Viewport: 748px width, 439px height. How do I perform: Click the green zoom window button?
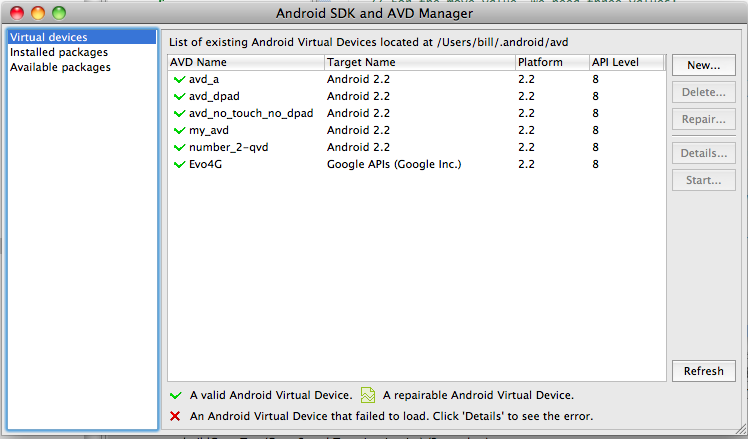(58, 14)
